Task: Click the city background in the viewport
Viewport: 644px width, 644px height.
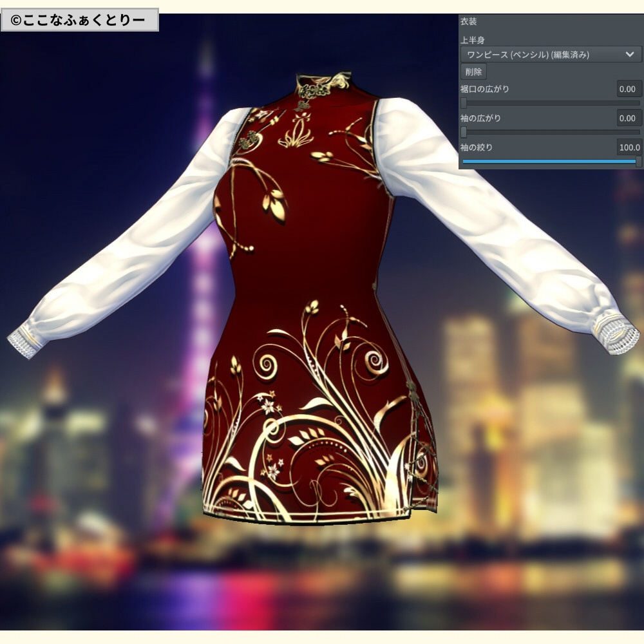Action: (97, 483)
